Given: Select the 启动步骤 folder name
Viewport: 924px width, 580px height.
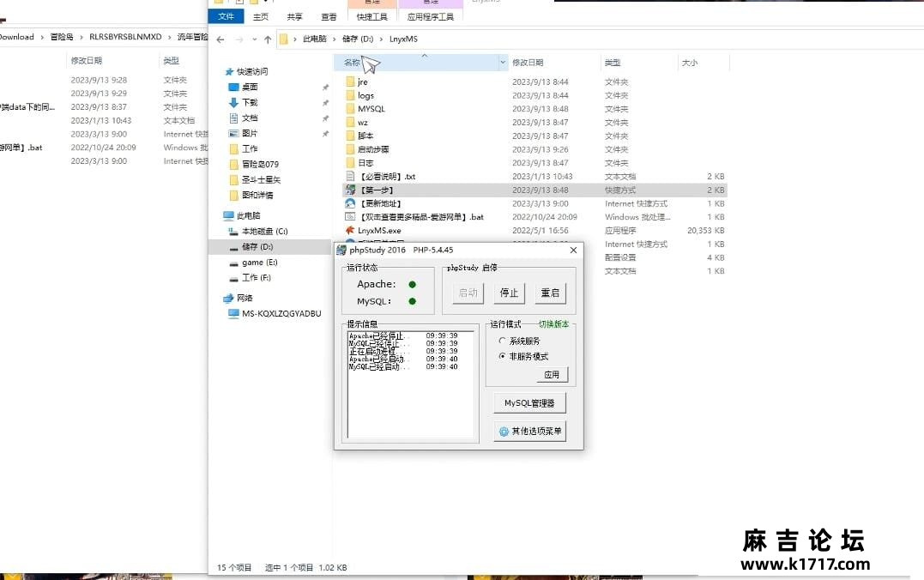Looking at the screenshot, I should point(373,149).
